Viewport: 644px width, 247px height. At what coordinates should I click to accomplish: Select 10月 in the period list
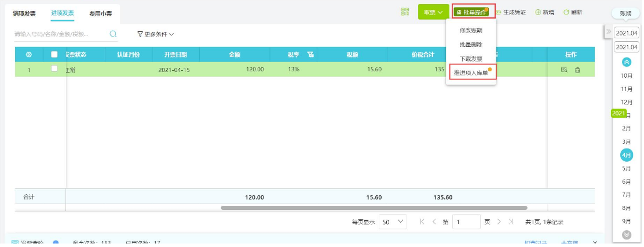click(627, 75)
